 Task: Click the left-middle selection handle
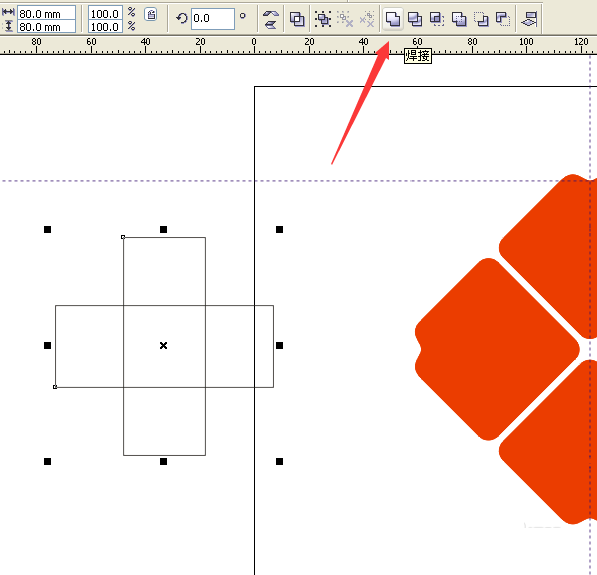click(47, 345)
